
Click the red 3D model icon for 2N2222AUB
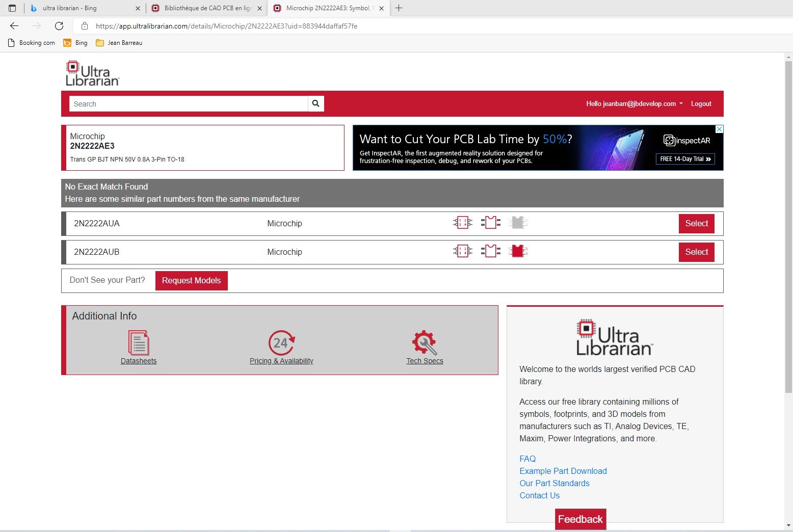[x=517, y=251]
